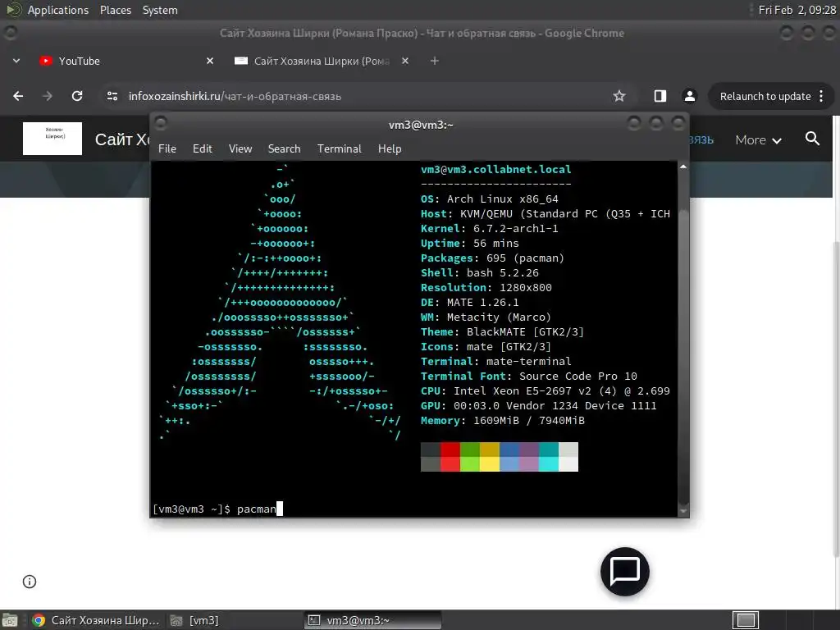This screenshot has width=840, height=630.
Task: Click Chrome window menu button in titlebar
Action: (x=10, y=33)
